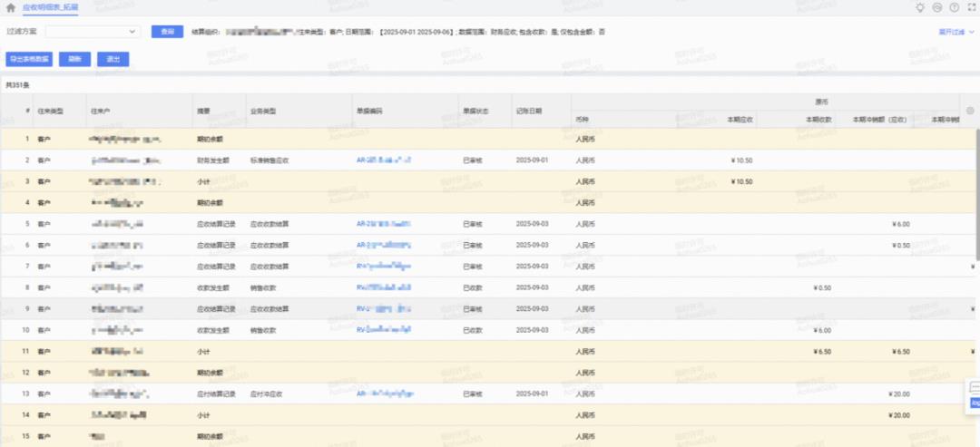The image size is (980, 447).
Task: Open the RV document link in row 9
Action: [x=383, y=309]
